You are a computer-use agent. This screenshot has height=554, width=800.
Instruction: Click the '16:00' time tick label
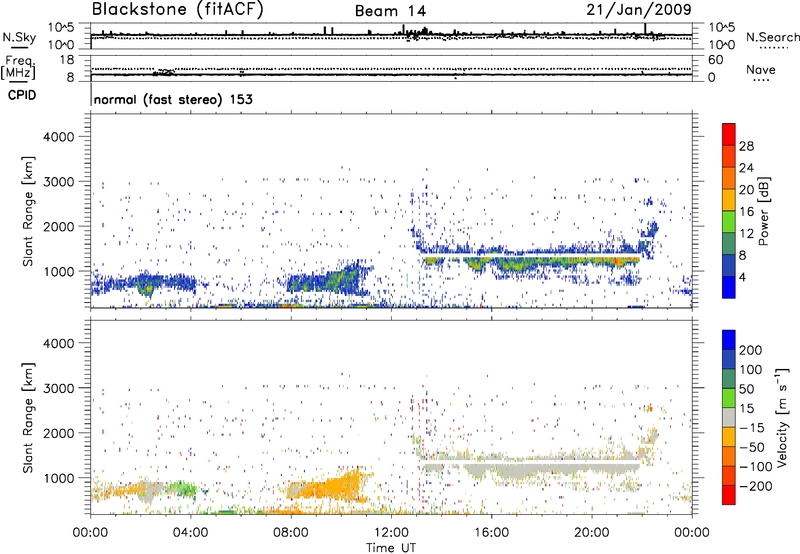(491, 533)
